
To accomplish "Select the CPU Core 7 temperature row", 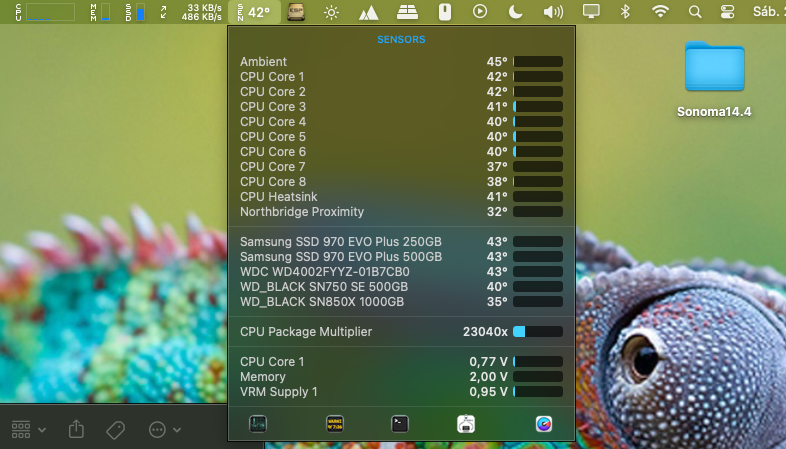I will pyautogui.click(x=401, y=167).
